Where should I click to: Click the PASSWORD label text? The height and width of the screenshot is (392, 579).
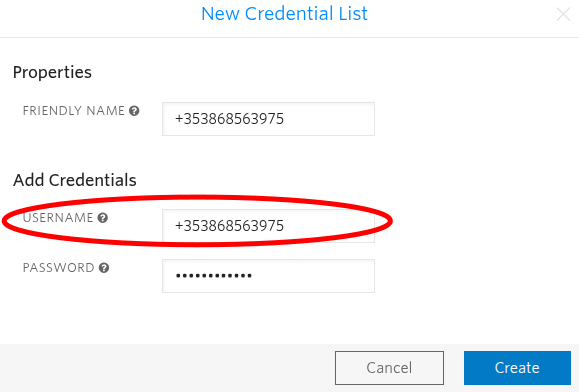coord(58,268)
